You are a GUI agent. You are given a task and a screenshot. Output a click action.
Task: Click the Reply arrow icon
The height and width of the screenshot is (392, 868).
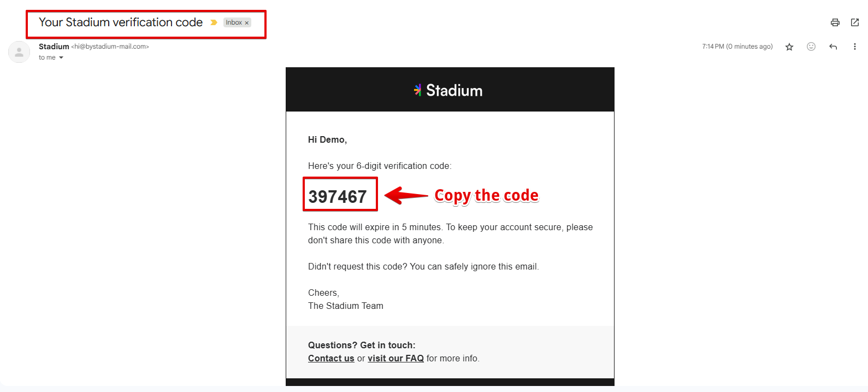[833, 46]
